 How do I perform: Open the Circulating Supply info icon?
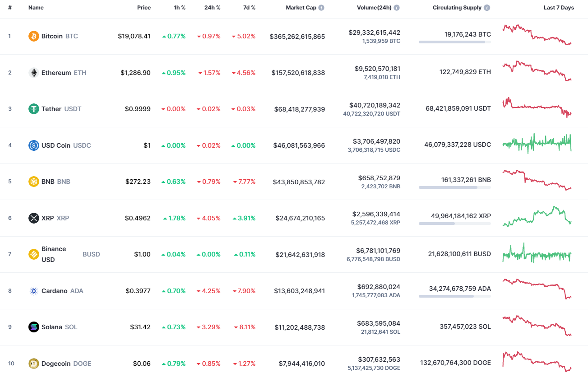tap(486, 7)
